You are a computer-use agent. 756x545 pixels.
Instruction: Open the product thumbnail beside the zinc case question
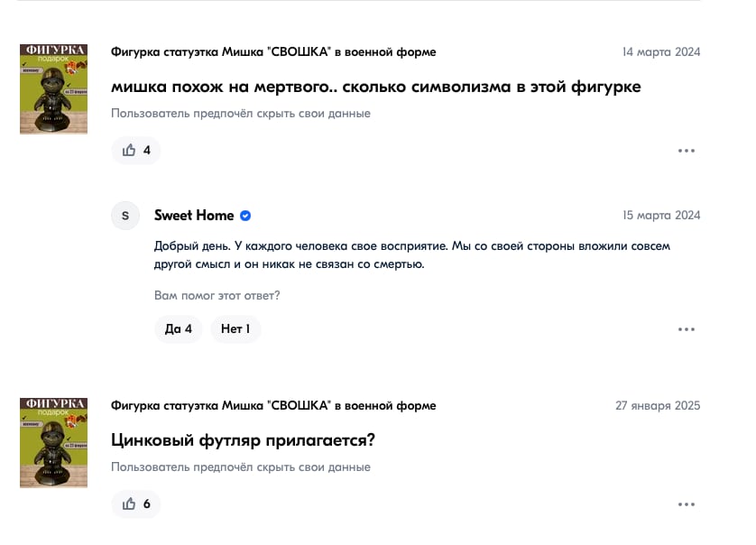53,442
